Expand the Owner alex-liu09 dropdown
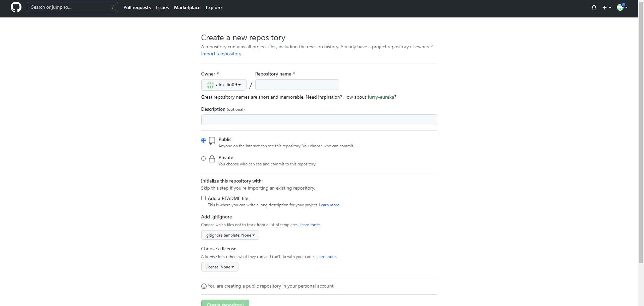 tap(224, 85)
